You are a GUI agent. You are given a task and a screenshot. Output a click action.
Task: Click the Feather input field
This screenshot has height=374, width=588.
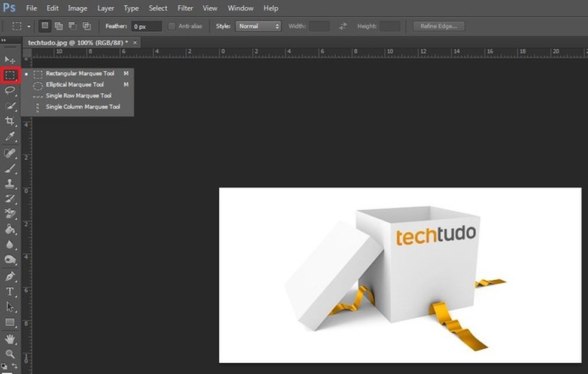tap(146, 26)
